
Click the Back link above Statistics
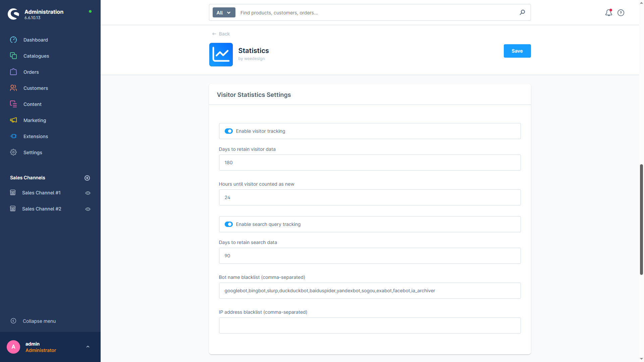[x=220, y=34]
